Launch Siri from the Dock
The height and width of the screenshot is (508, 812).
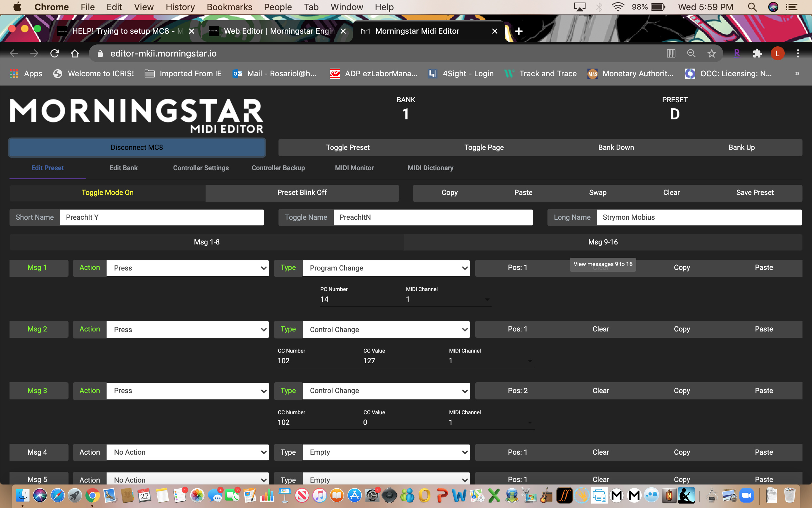[x=40, y=496]
